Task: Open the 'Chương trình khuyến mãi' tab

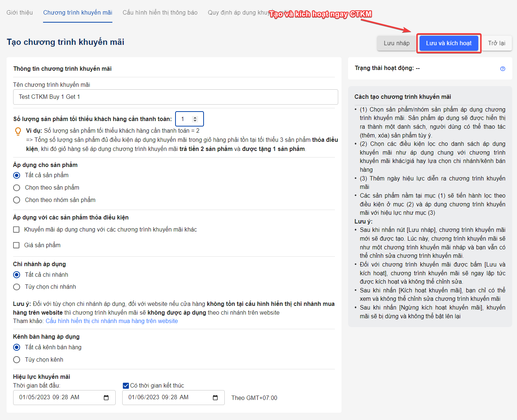Action: click(x=78, y=13)
